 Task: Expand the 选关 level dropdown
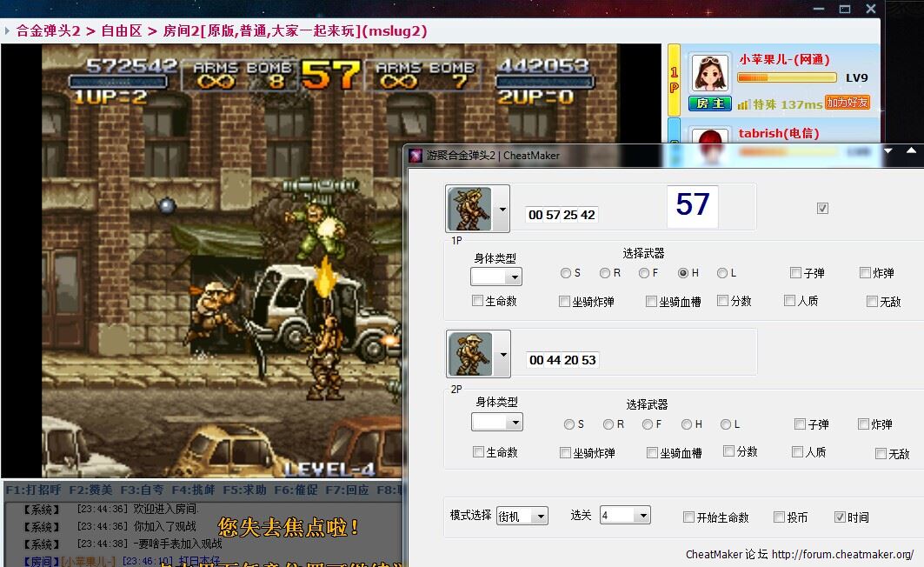(x=625, y=516)
